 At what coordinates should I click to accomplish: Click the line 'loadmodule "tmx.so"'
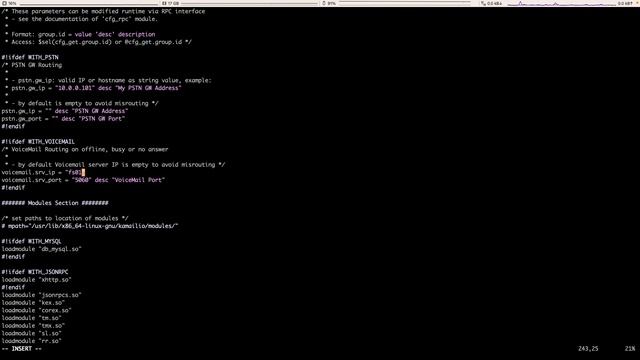pos(33,326)
